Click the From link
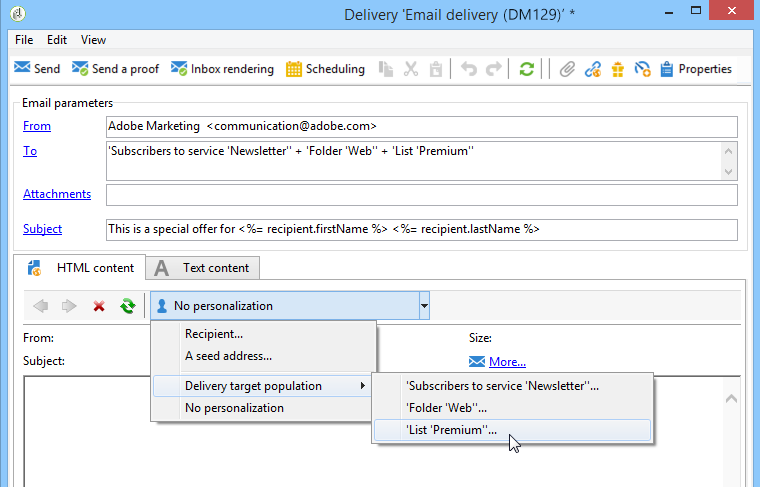779x502 pixels. (x=37, y=126)
